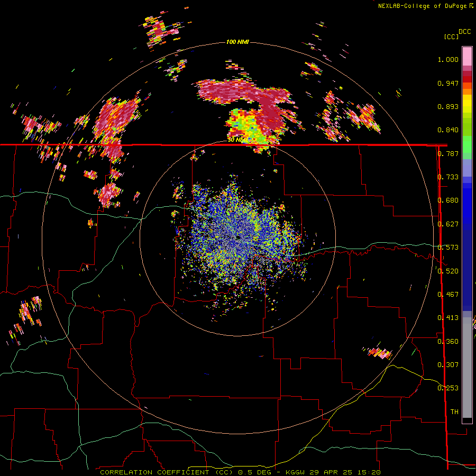Click the 50 NMI range ring label
Viewport: 476px width, 476px height.
tap(237, 140)
